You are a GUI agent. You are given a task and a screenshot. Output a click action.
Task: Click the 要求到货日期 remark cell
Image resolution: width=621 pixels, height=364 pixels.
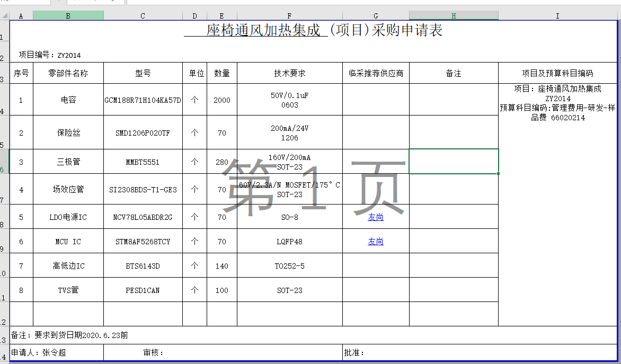click(313, 335)
